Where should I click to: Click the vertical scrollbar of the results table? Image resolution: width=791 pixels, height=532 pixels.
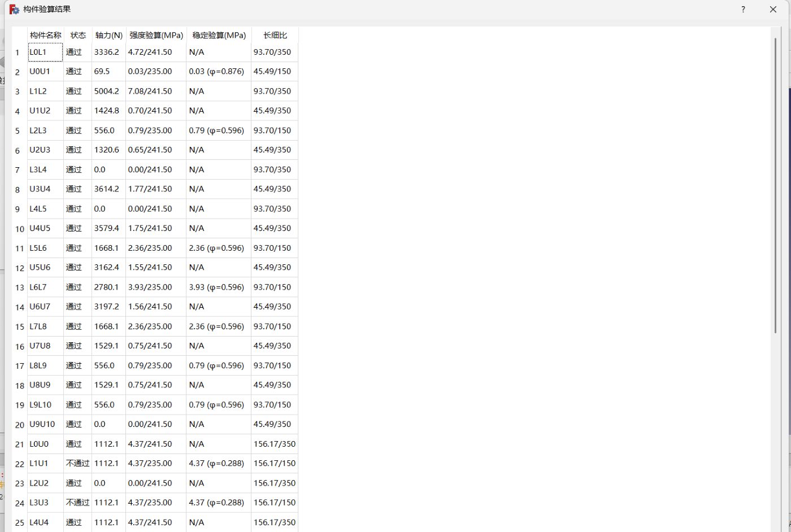(776, 186)
